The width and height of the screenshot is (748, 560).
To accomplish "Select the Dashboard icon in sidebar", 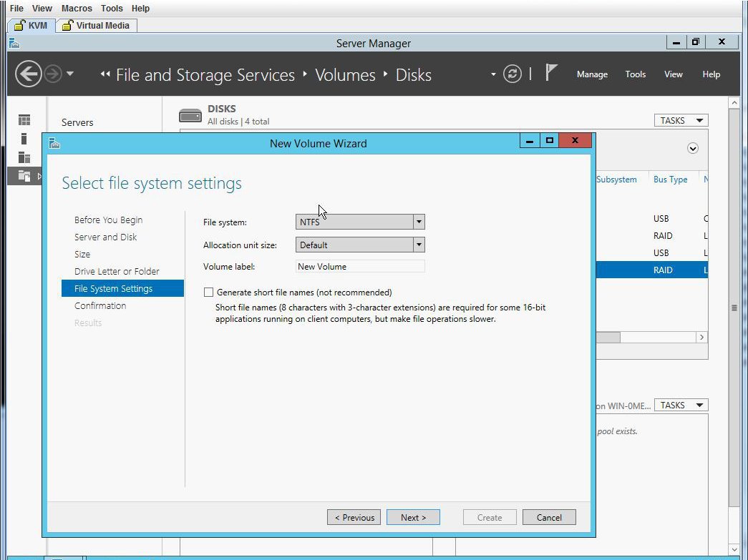I will pos(24,120).
